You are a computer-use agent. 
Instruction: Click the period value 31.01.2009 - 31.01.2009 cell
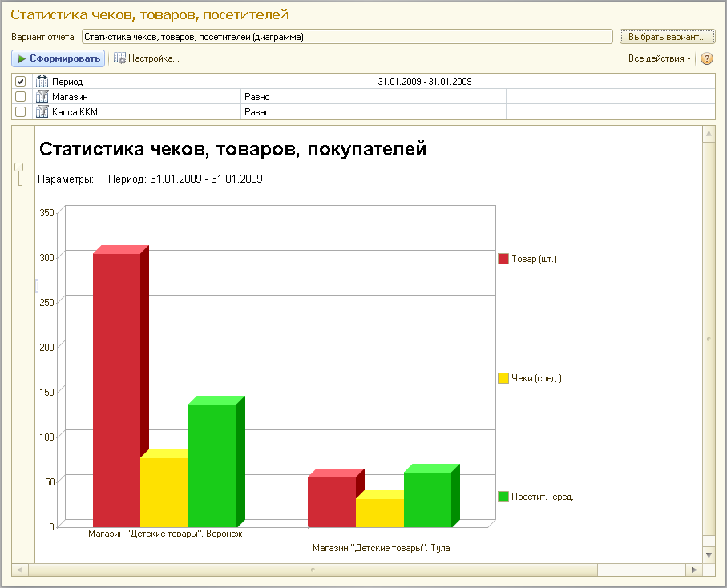pyautogui.click(x=544, y=82)
